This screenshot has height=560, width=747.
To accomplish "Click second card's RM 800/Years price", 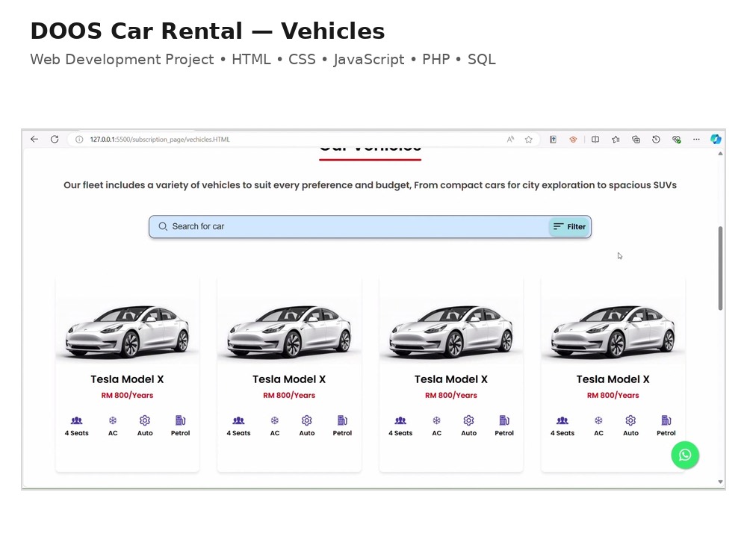I will (x=289, y=395).
